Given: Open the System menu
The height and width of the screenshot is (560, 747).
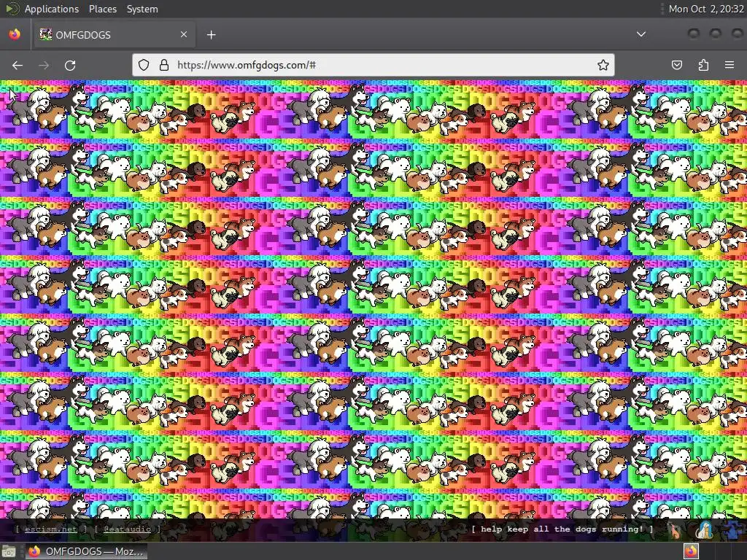Looking at the screenshot, I should click(142, 9).
